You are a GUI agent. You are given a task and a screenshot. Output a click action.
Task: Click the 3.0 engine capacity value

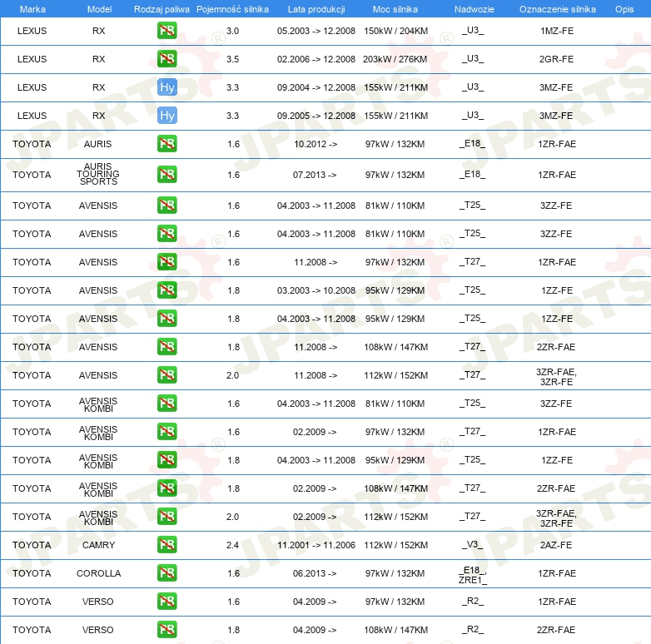(x=232, y=31)
